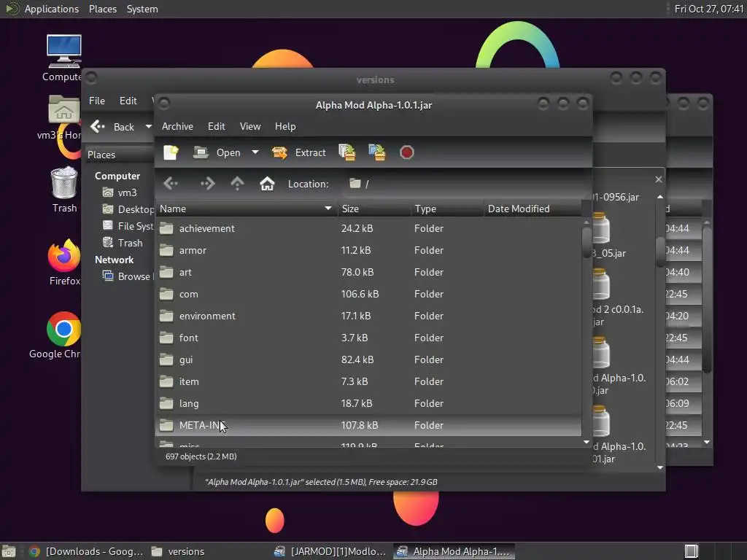747x560 pixels.
Task: Go up one level in archive
Action: pos(237,183)
